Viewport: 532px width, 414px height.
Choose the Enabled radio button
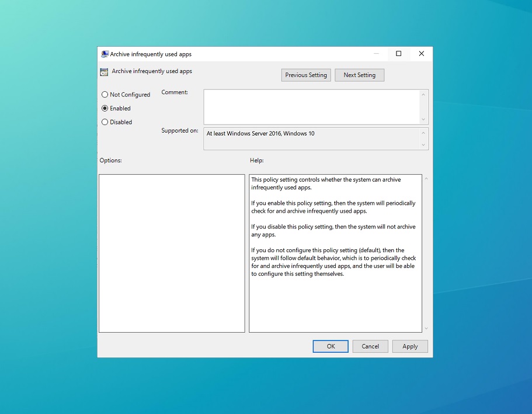(x=105, y=109)
